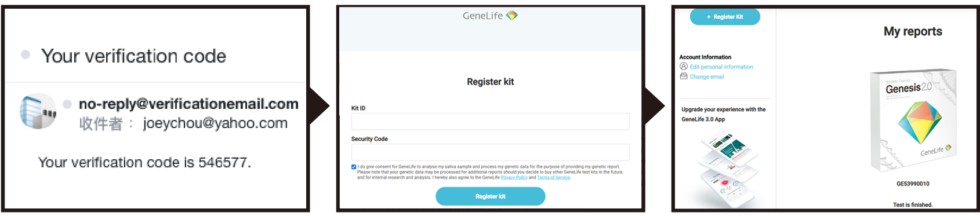980x216 pixels.
Task: Click the sender building avatar icon
Action: [38, 111]
